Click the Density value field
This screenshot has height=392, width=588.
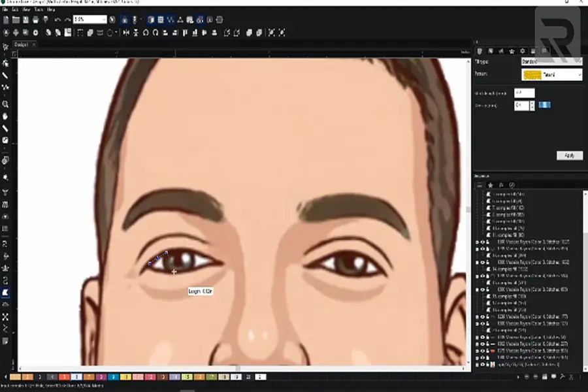[521, 105]
